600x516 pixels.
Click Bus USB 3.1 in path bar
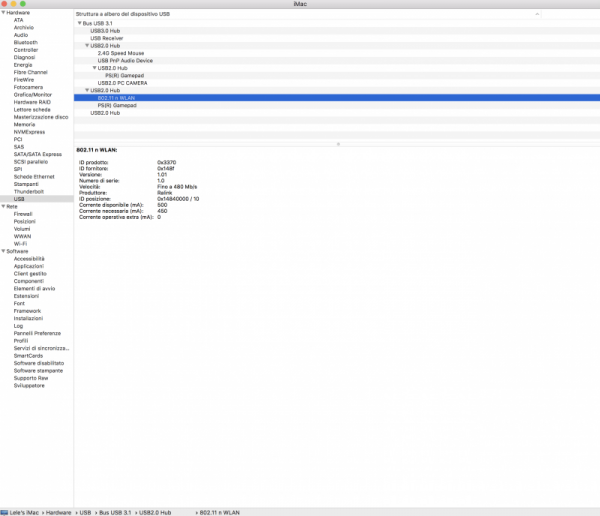pyautogui.click(x=115, y=513)
